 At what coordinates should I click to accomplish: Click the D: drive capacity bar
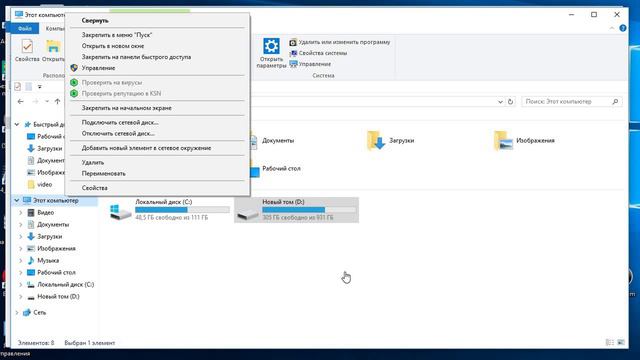pyautogui.click(x=309, y=210)
